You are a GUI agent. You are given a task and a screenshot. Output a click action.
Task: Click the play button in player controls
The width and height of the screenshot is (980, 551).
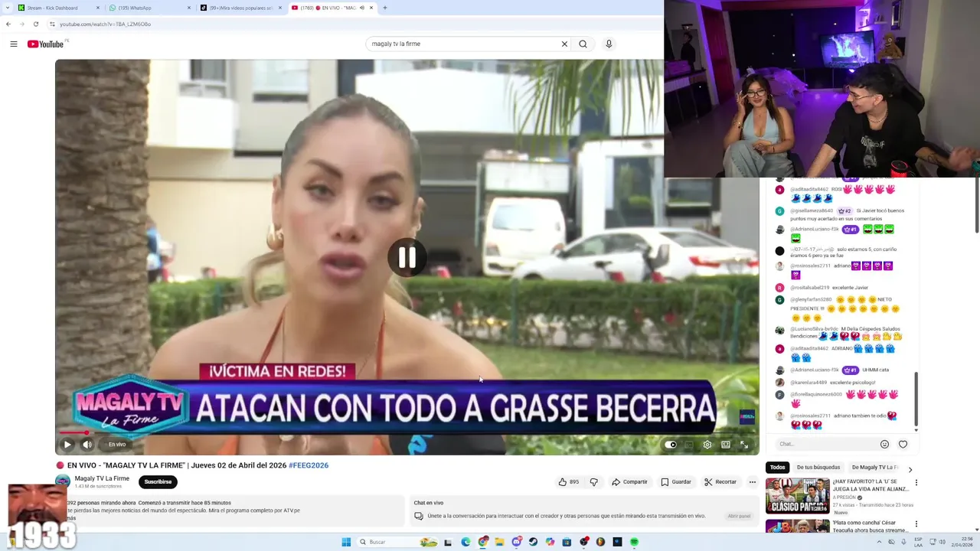click(67, 445)
